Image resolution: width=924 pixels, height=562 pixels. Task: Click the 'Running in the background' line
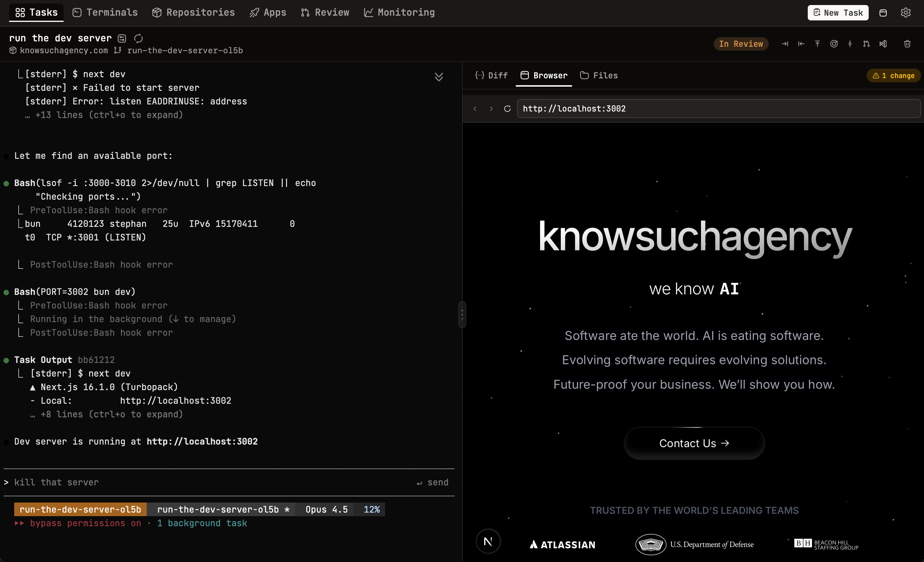click(133, 319)
